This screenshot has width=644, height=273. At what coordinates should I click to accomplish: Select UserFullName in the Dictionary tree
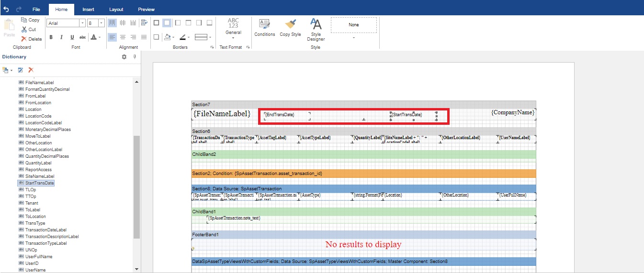39,257
